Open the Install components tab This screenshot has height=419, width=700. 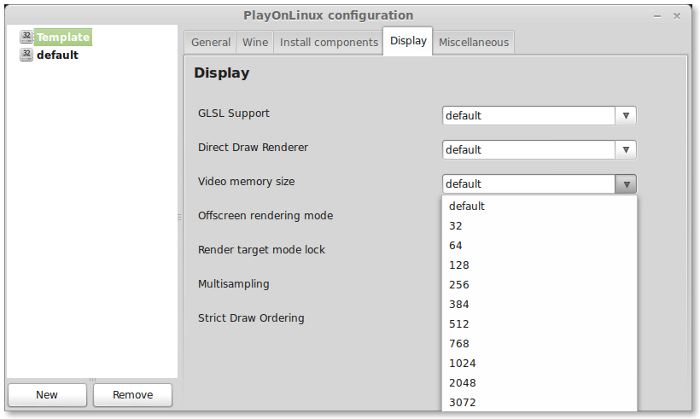[x=329, y=42]
